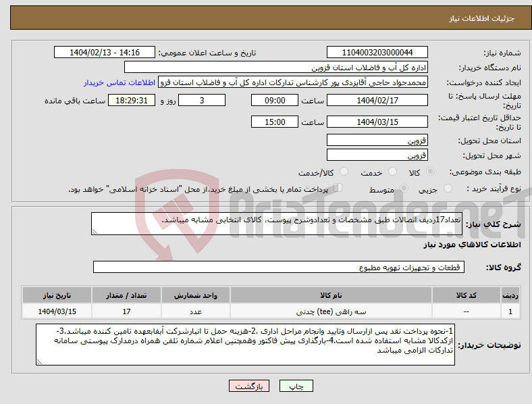Click the توضیحات خریدار notes textarea
The height and width of the screenshot is (404, 532).
[245, 345]
